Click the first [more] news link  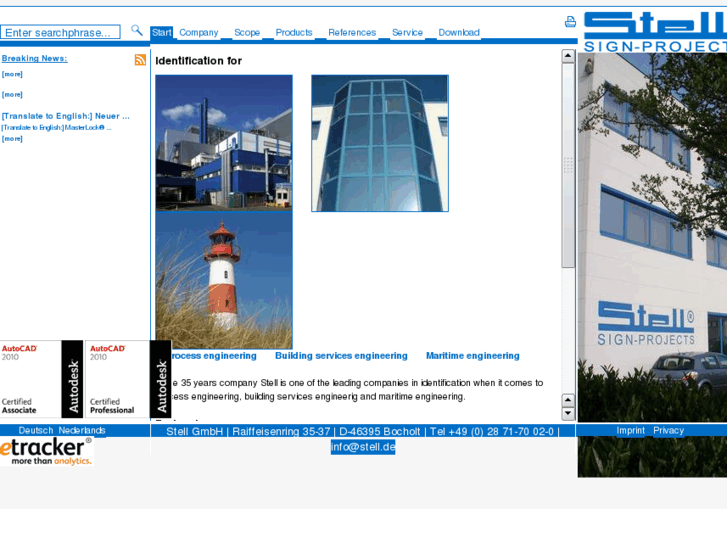(x=12, y=74)
